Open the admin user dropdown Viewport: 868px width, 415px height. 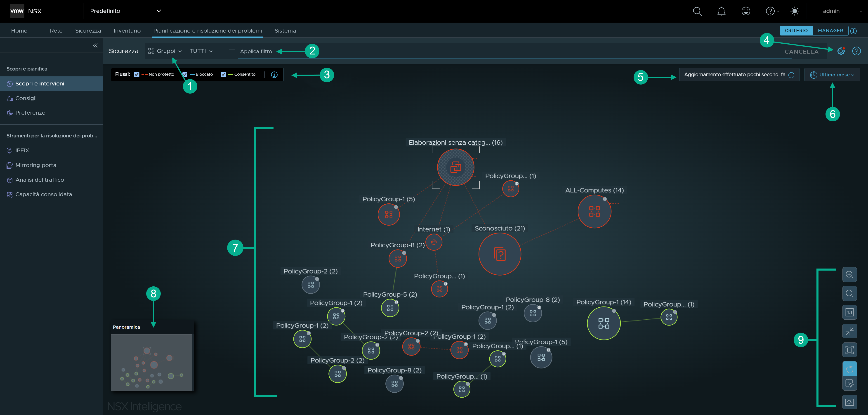(842, 11)
